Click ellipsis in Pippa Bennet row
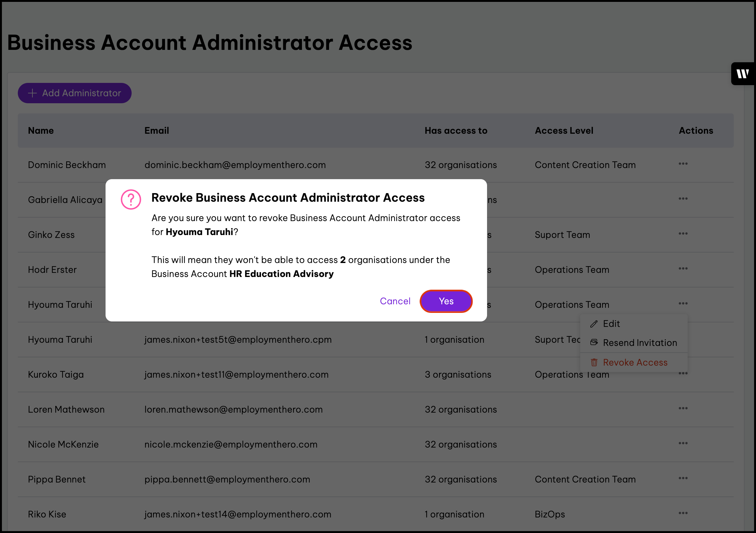Viewport: 756px width, 533px height. [683, 478]
